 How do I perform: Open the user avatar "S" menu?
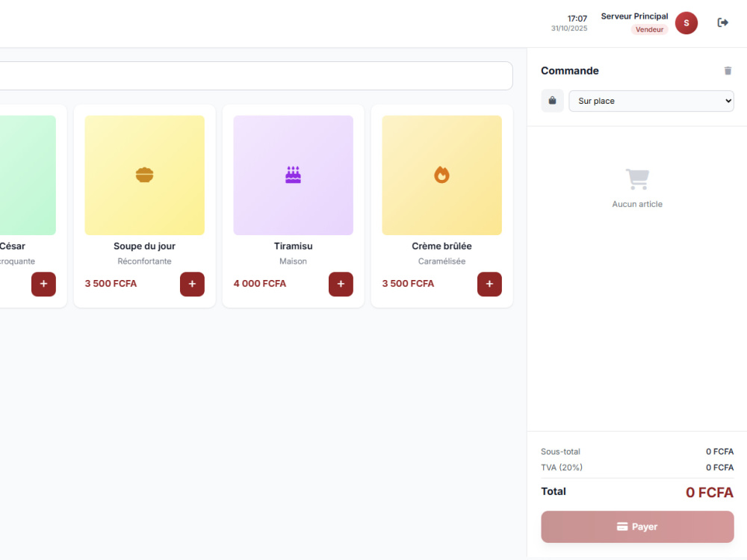point(686,23)
